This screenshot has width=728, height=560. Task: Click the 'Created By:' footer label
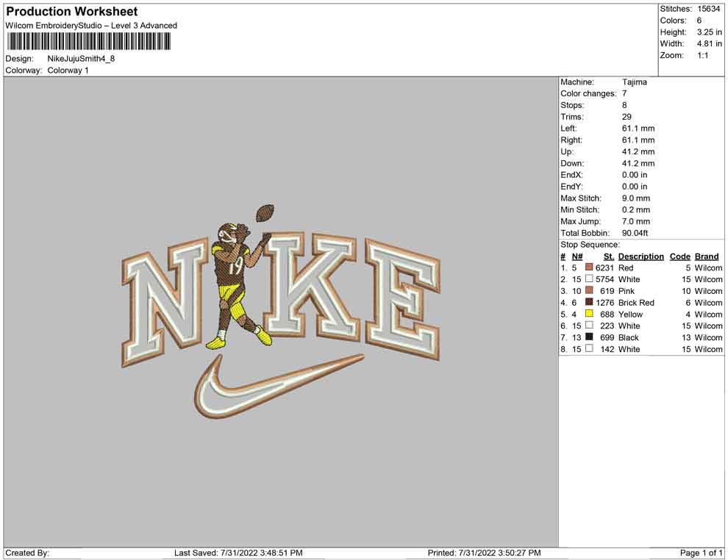(x=27, y=553)
